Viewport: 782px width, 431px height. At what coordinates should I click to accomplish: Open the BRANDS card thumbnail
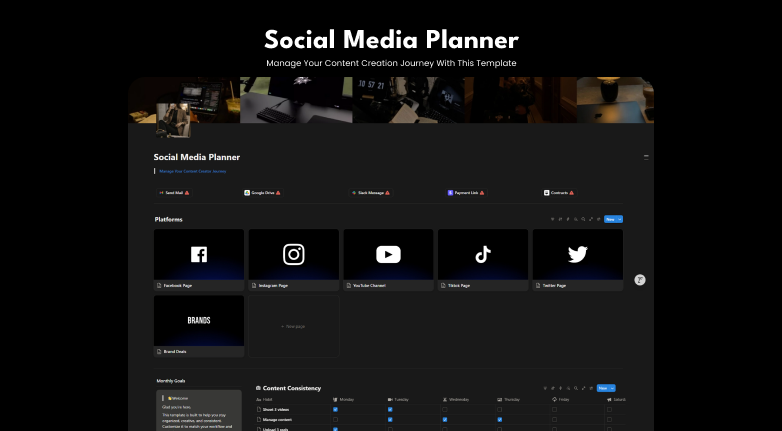[x=199, y=321]
